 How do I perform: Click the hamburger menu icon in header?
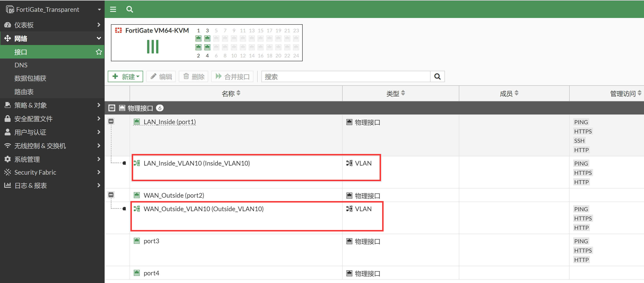click(113, 9)
